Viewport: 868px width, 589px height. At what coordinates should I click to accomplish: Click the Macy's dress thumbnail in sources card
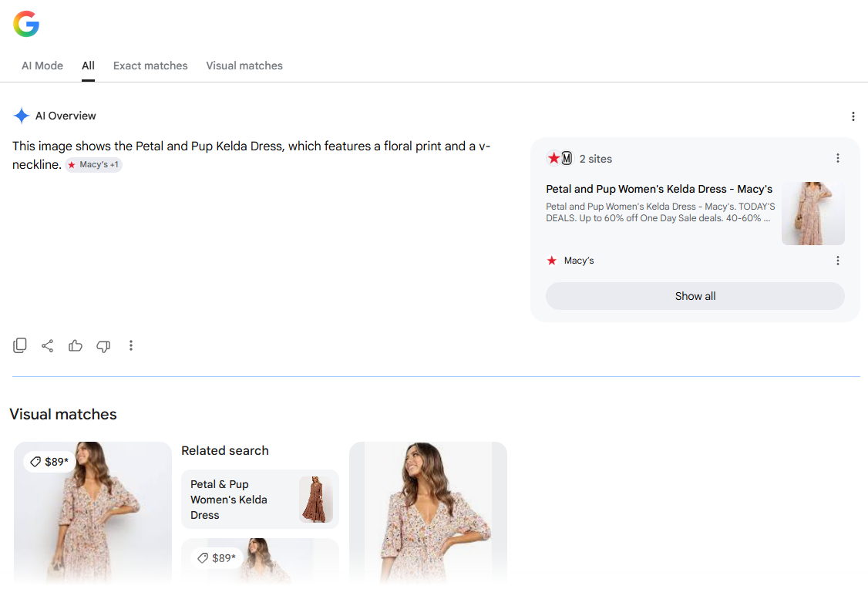[812, 214]
